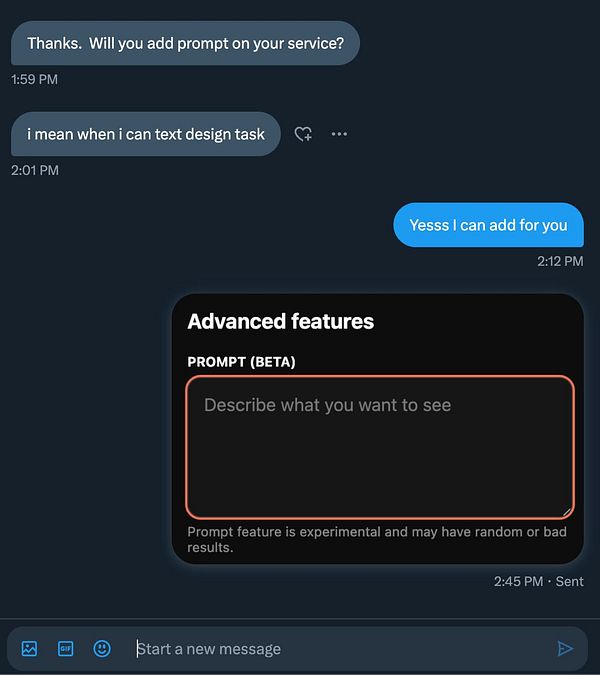Screen dimensions: 600x675
Task: Open the GIF picker
Action: click(x=65, y=648)
